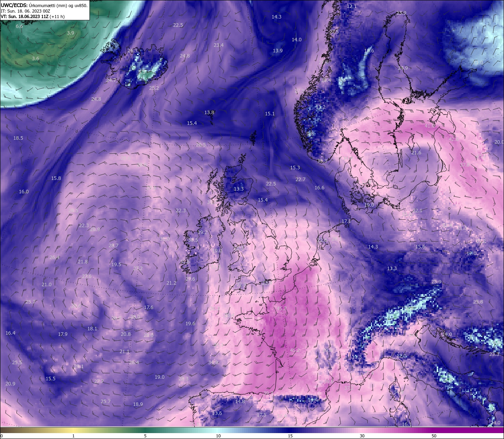
Task: Click the map value 13.9
Action: click(278, 51)
